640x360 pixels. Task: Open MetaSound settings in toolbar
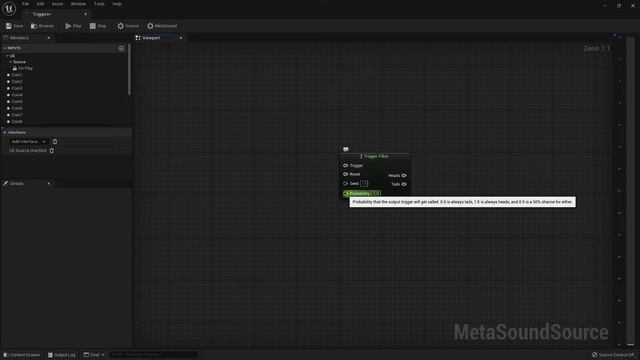tap(162, 26)
